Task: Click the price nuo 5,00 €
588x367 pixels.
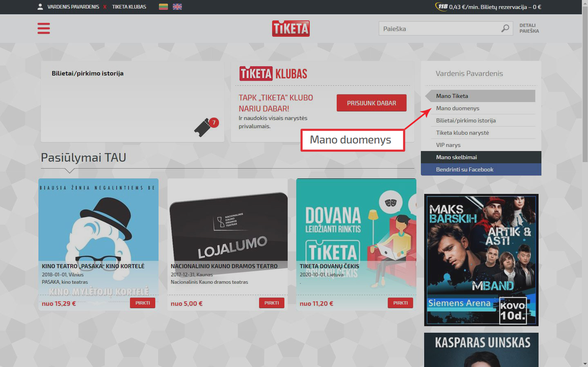Action: click(187, 304)
